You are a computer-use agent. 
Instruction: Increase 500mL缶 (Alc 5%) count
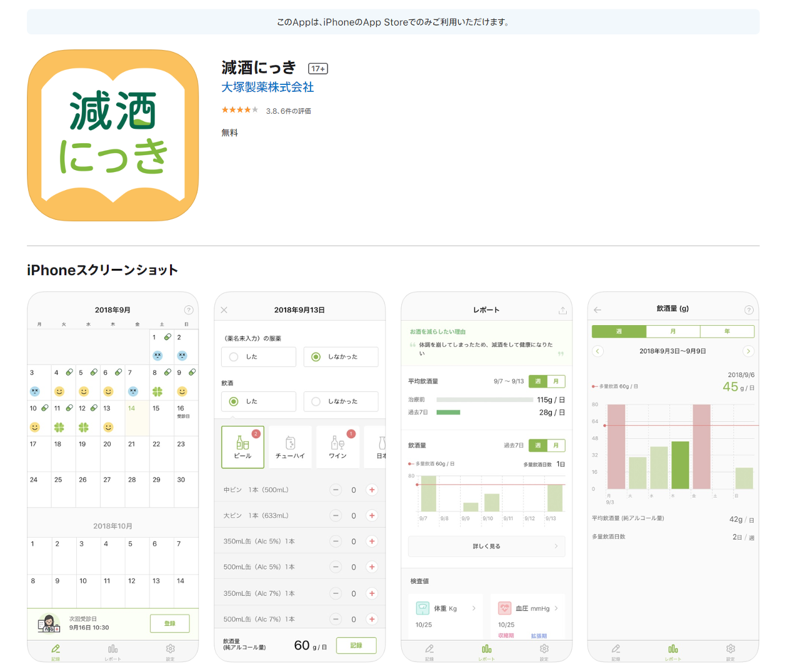pyautogui.click(x=372, y=567)
